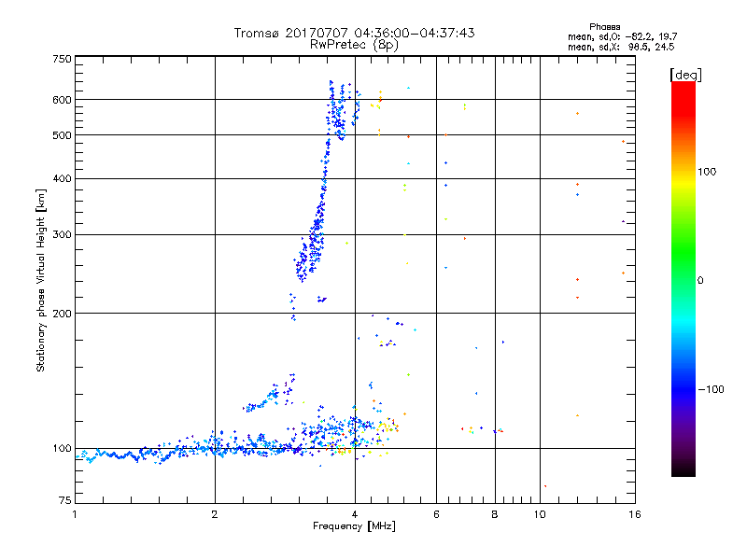Image resolution: width=747 pixels, height=560 pixels.
Task: Click the y-axis tick label '200'
Action: pos(62,314)
